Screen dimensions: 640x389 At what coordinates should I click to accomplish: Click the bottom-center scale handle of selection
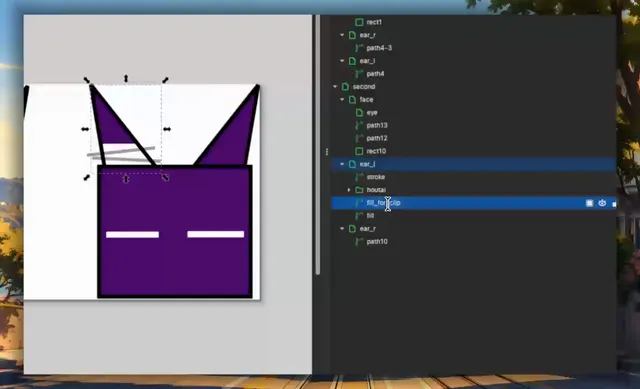pyautogui.click(x=126, y=179)
